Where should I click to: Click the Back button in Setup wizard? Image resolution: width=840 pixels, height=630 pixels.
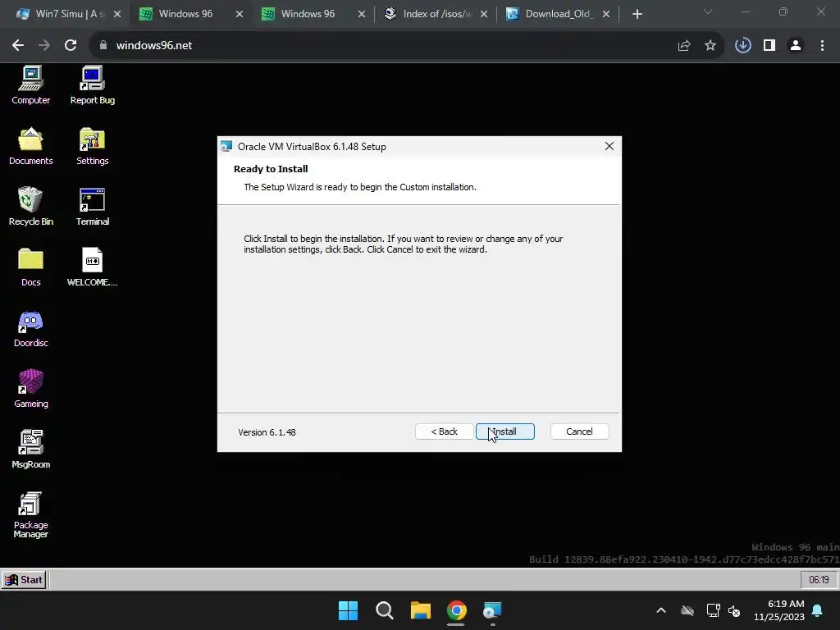pos(444,431)
